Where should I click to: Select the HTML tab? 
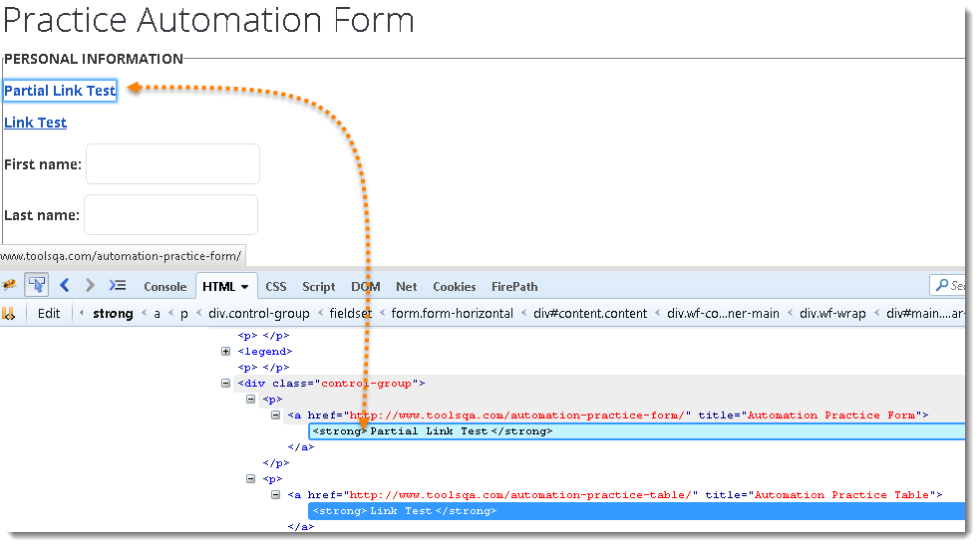pos(218,287)
